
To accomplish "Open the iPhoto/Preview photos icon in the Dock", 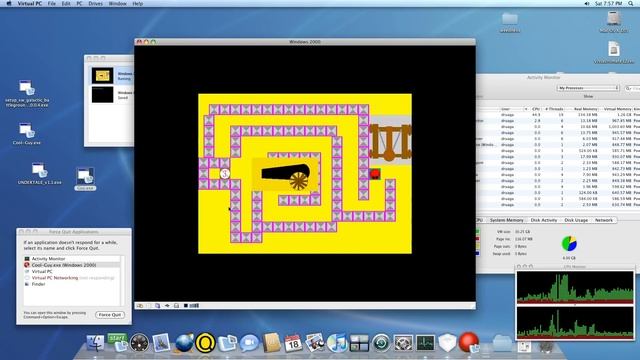I will tap(315, 343).
